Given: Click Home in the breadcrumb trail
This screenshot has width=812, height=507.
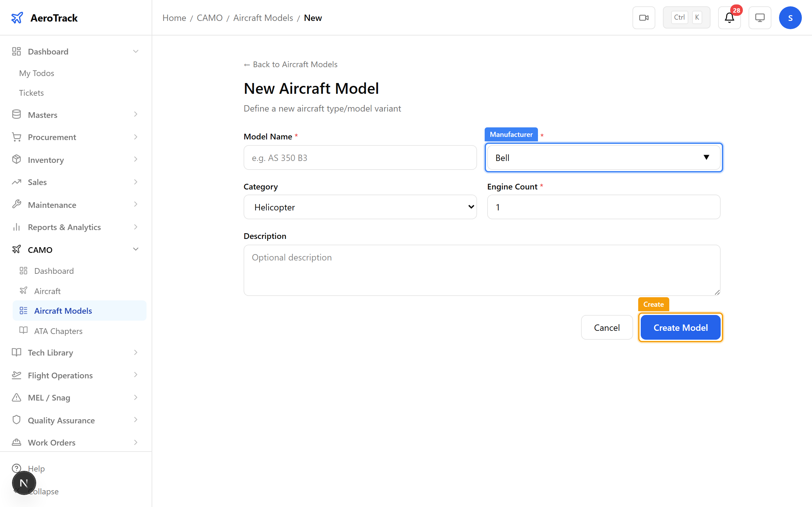Looking at the screenshot, I should point(174,17).
